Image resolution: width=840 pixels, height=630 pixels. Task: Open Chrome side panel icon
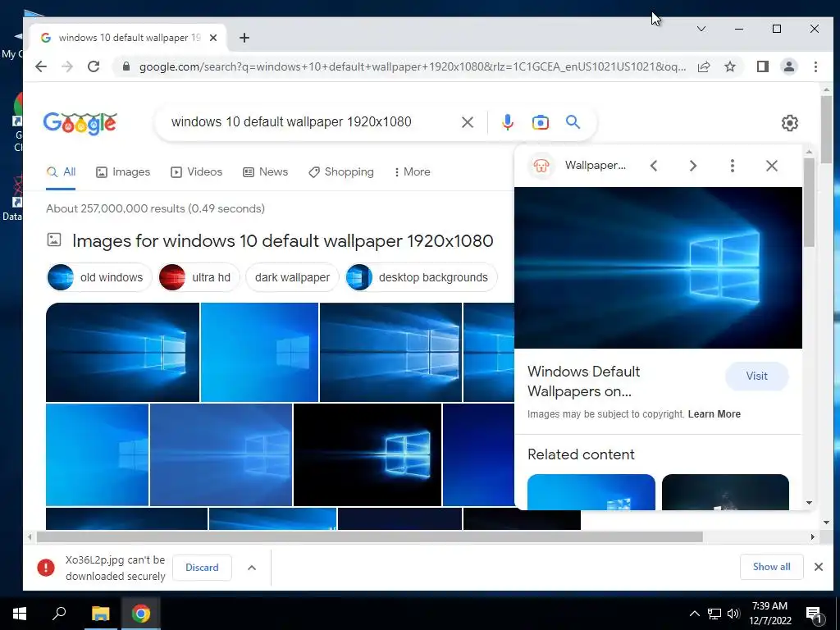tap(762, 66)
